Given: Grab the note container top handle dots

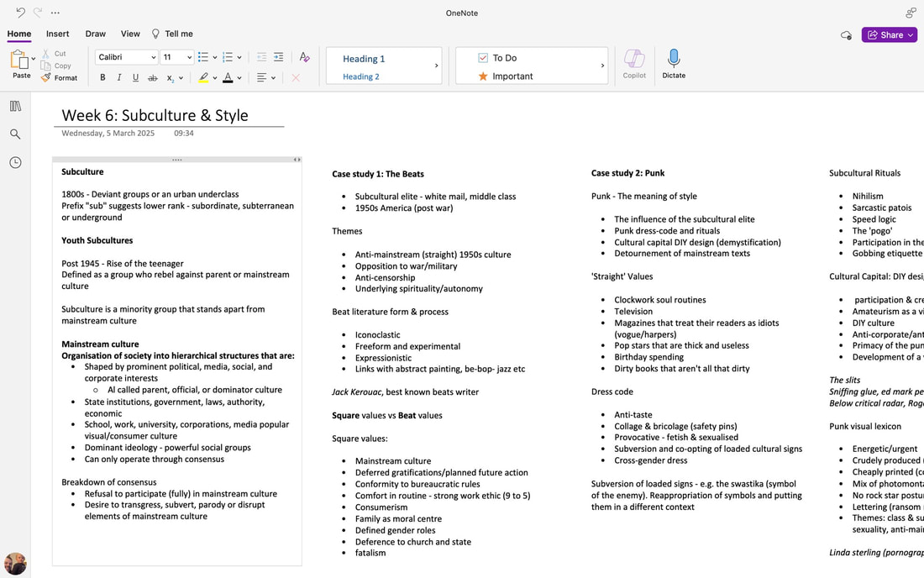Looking at the screenshot, I should pos(176,160).
